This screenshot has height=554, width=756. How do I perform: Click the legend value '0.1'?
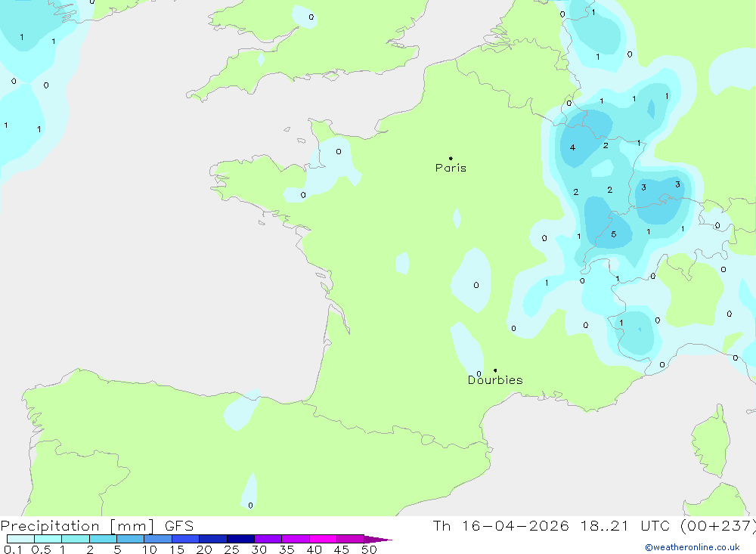click(x=13, y=549)
